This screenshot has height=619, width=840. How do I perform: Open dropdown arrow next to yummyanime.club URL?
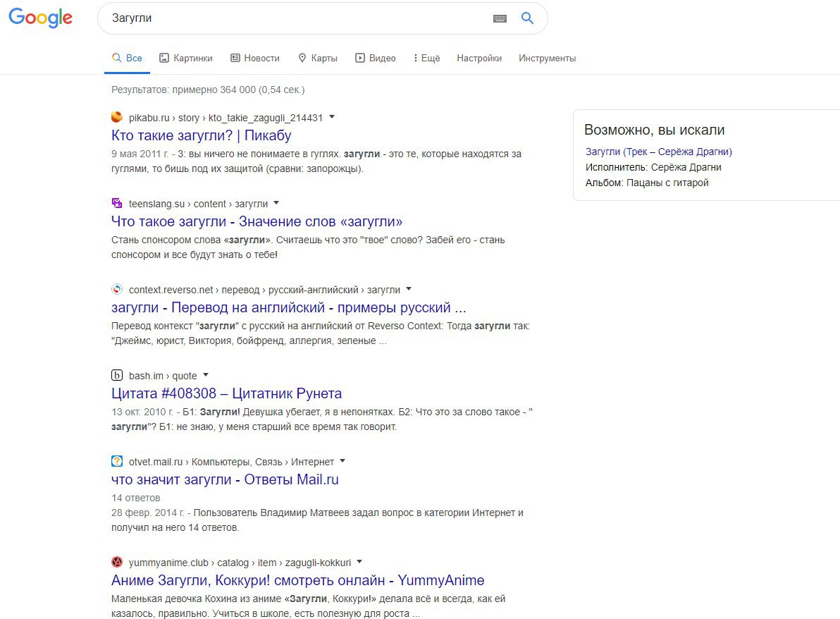click(359, 562)
